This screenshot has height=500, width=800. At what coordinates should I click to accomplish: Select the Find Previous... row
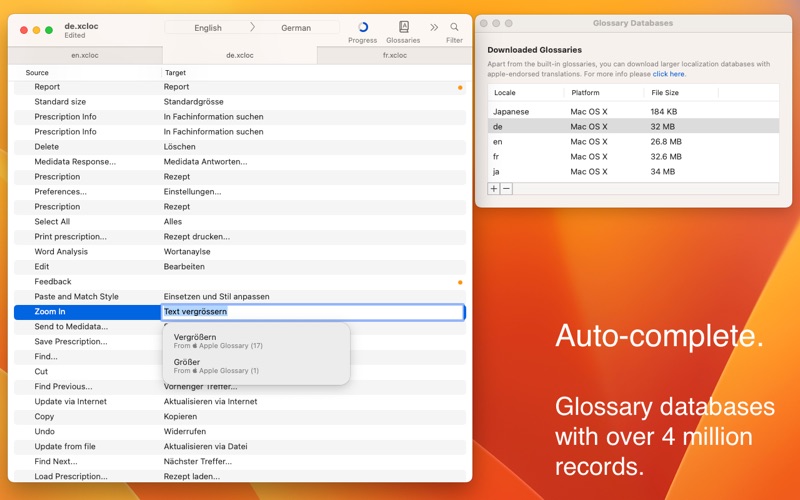pyautogui.click(x=240, y=387)
